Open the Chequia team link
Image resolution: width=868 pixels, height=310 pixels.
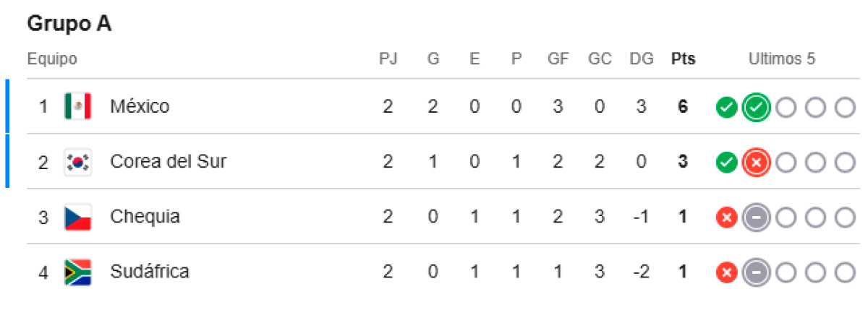tap(145, 217)
